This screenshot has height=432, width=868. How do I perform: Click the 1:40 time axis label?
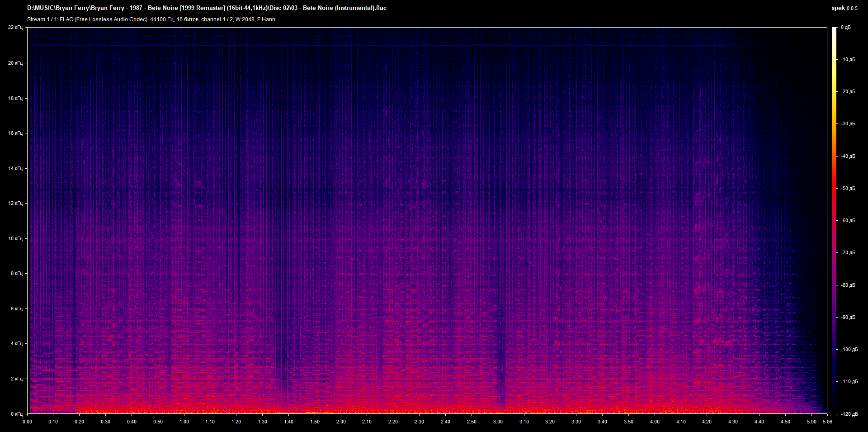click(x=288, y=422)
